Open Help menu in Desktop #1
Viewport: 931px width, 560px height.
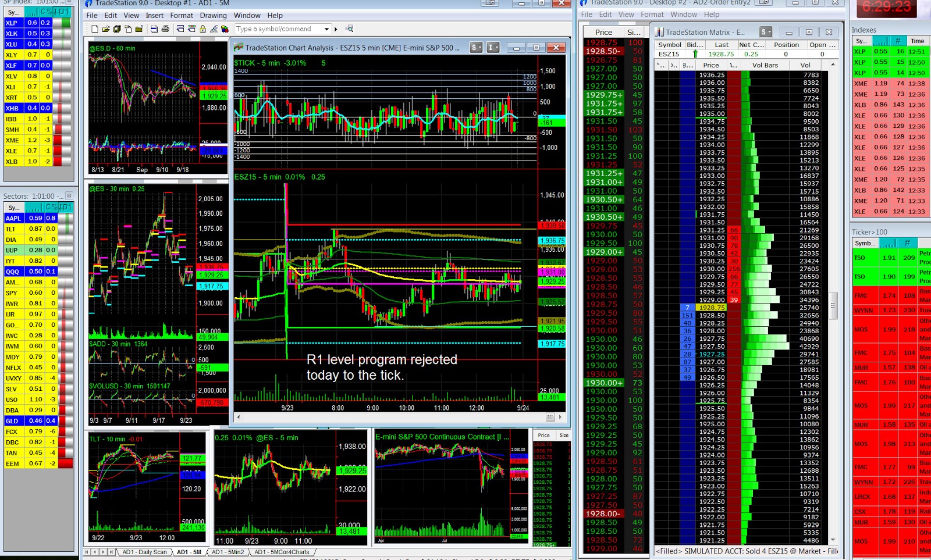pyautogui.click(x=275, y=16)
